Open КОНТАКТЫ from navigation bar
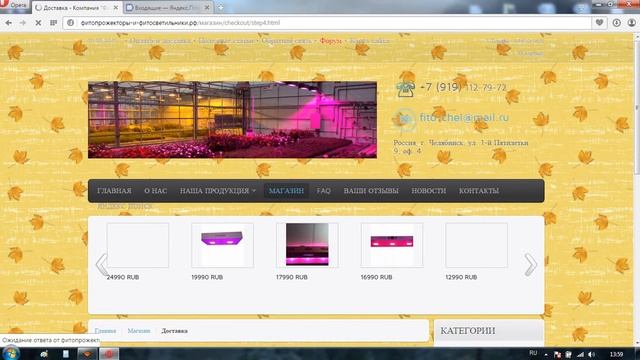This screenshot has width=640, height=360. click(479, 191)
